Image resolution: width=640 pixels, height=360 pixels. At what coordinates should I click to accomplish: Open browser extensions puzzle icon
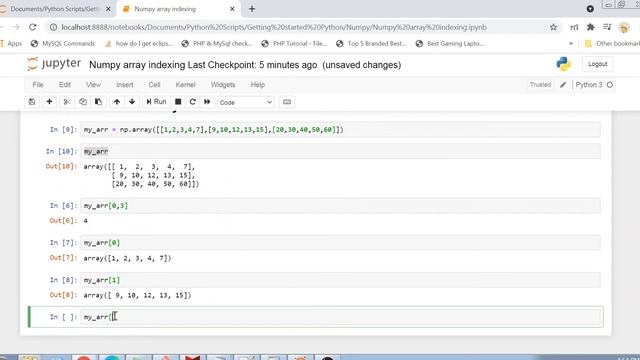coord(590,27)
